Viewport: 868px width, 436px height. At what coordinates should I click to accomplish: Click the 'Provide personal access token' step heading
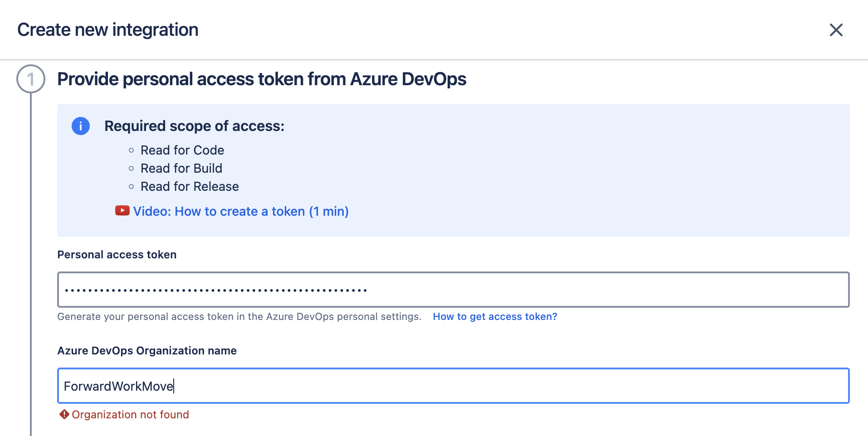click(262, 79)
